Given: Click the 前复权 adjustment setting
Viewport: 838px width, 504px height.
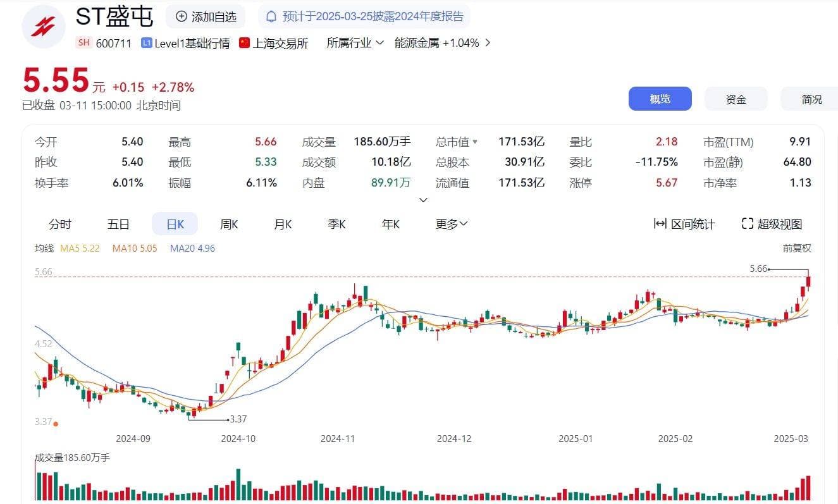Looking at the screenshot, I should [x=797, y=249].
